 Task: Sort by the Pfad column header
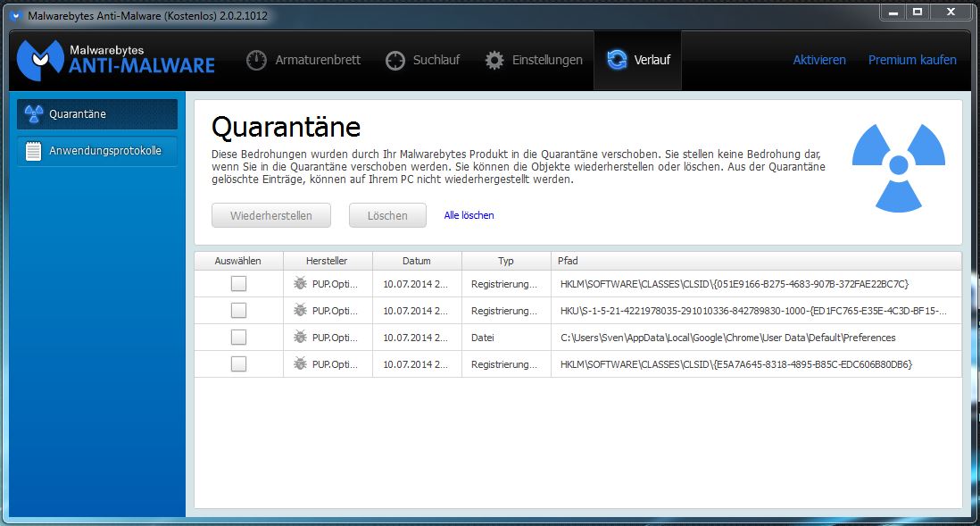(x=756, y=261)
